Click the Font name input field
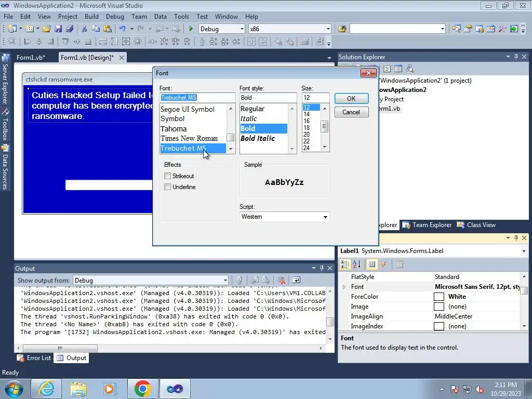This screenshot has width=532, height=399. point(197,98)
